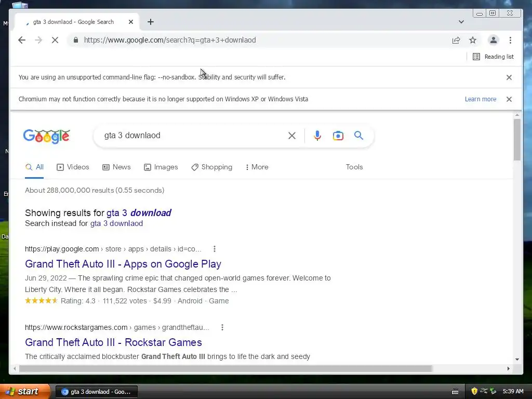Click the vertical scrollbar thumb
The image size is (532, 399).
click(517, 140)
